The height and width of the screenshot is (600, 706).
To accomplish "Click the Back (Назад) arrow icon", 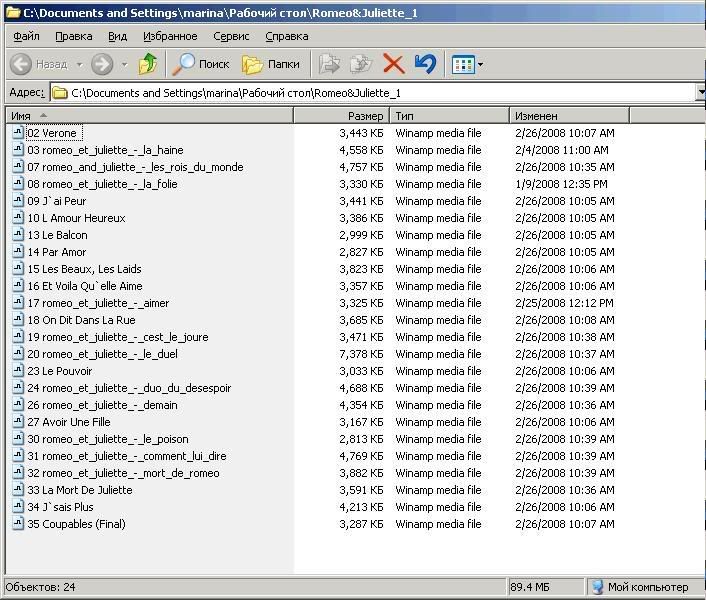I will pos(21,64).
